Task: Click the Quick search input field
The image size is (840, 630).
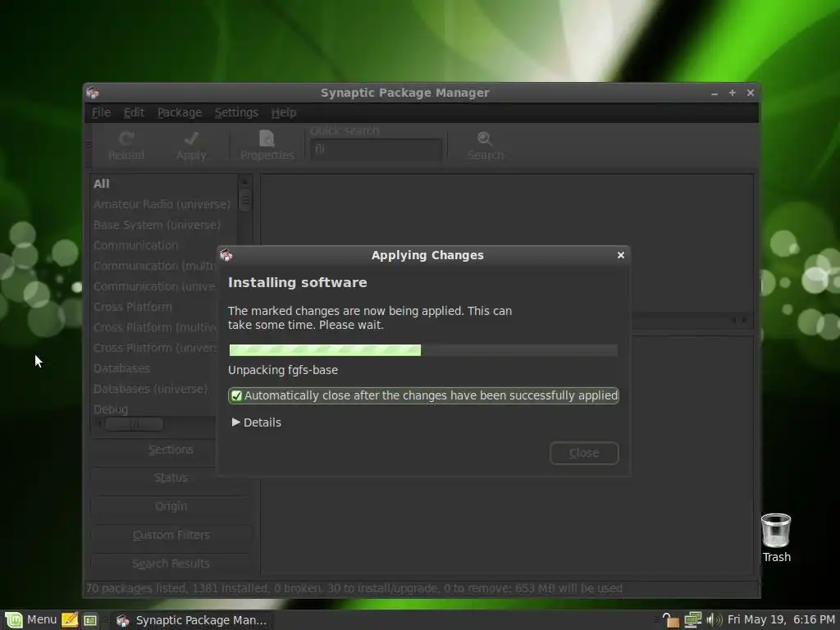Action: pyautogui.click(x=376, y=149)
